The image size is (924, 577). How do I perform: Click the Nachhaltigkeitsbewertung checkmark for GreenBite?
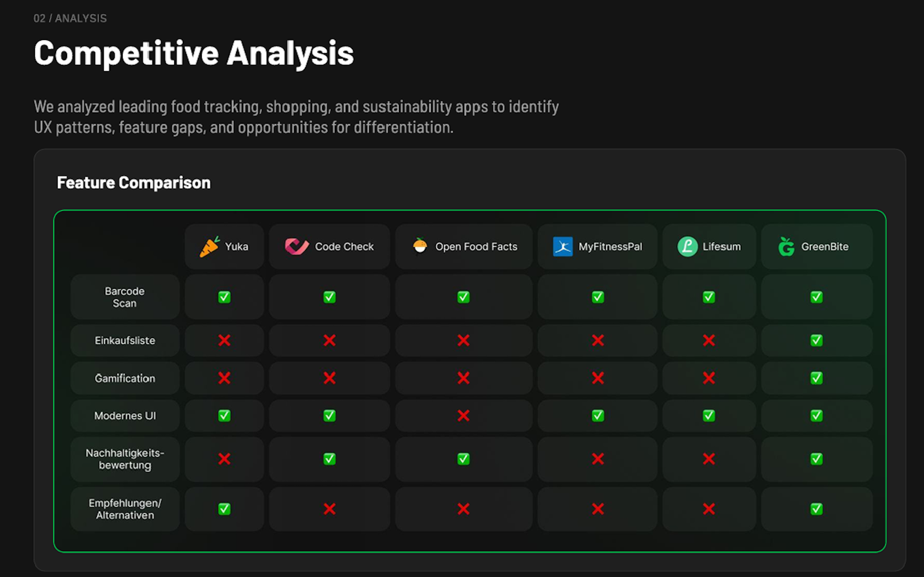[817, 459]
